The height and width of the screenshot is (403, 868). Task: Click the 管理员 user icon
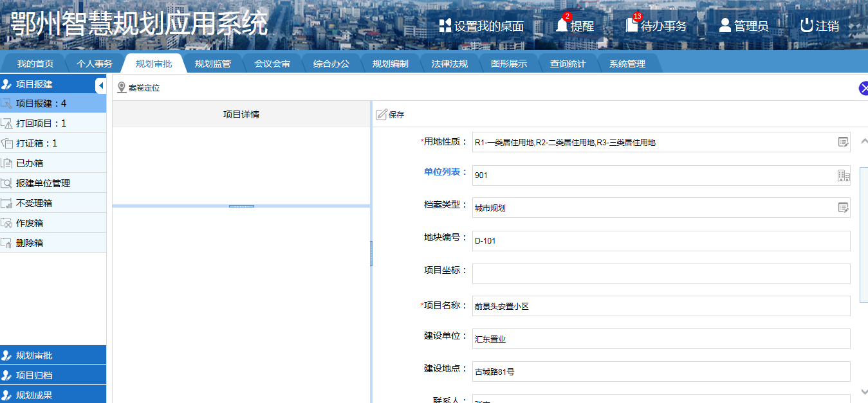[x=725, y=26]
